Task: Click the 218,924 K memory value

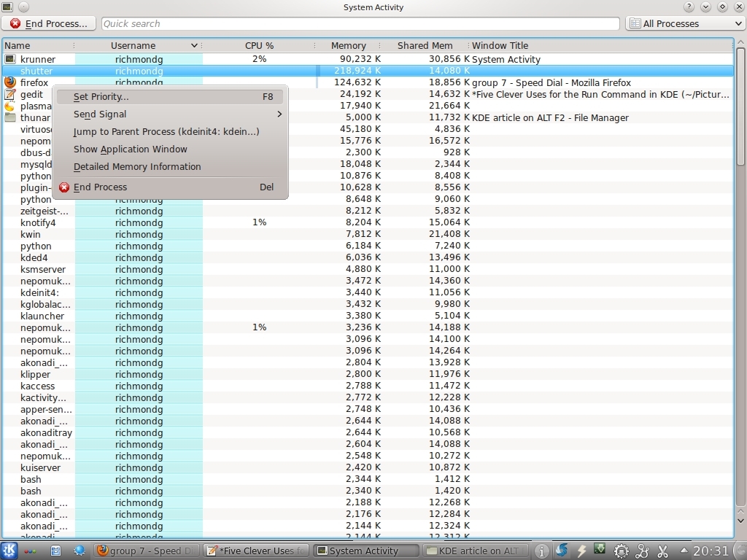Action: (x=357, y=71)
